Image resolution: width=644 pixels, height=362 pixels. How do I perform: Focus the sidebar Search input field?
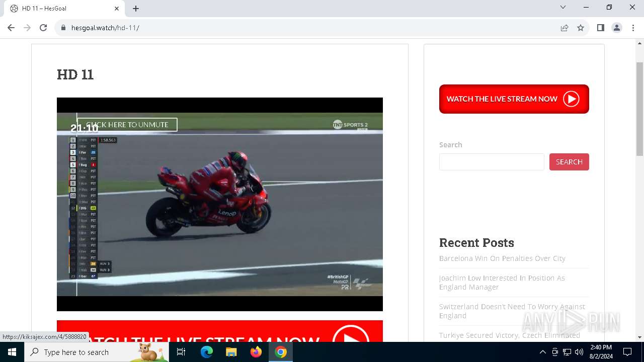[x=492, y=162]
